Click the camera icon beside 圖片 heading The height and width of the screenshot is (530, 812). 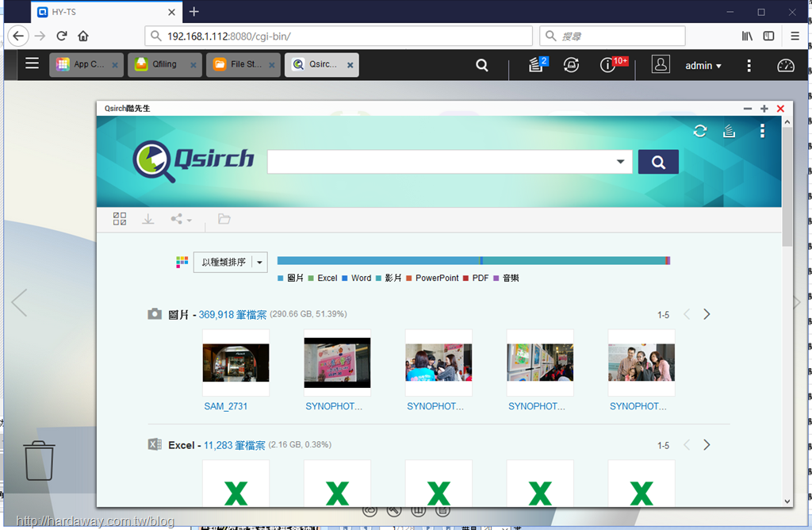click(x=155, y=314)
